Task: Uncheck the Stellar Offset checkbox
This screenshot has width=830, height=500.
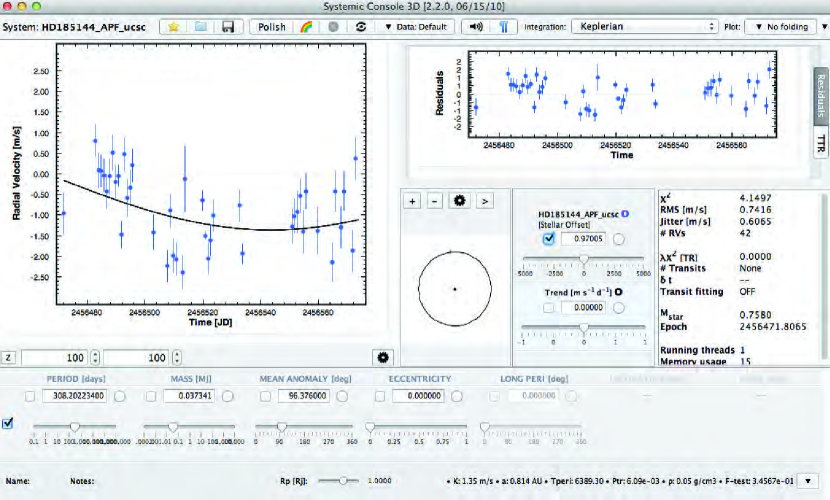Action: (x=547, y=239)
